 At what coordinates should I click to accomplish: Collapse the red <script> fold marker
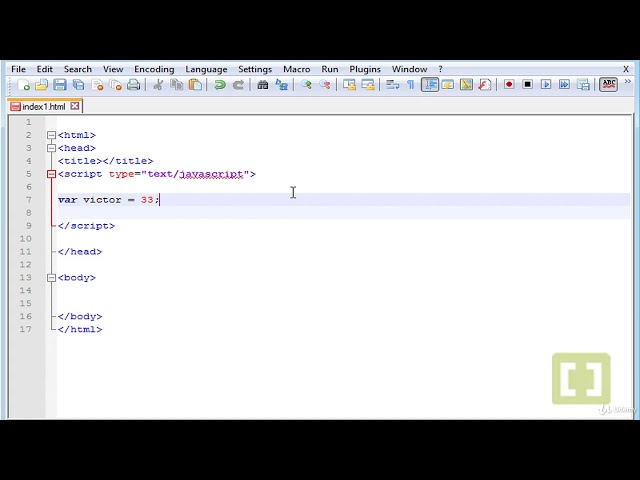[x=51, y=174]
